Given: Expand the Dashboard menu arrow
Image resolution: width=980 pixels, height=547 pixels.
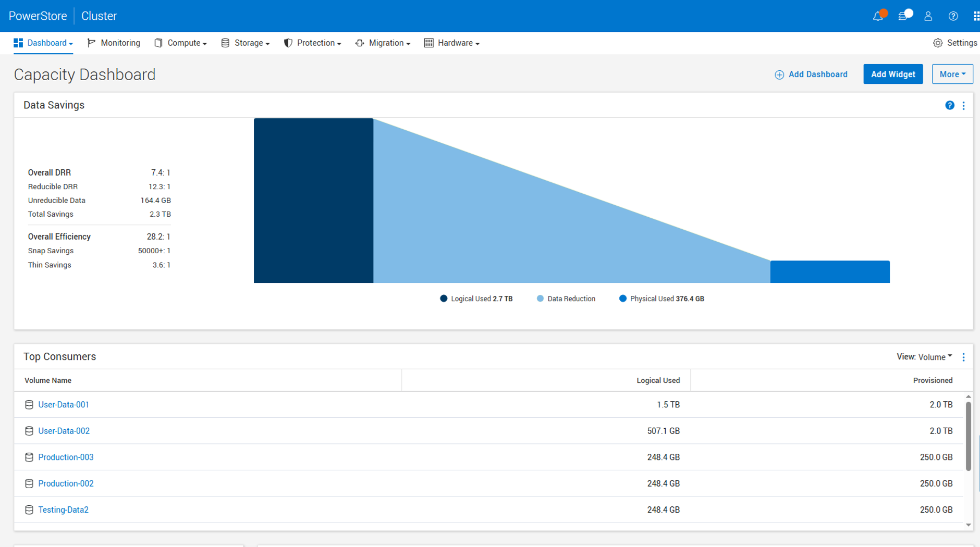Looking at the screenshot, I should click(71, 44).
